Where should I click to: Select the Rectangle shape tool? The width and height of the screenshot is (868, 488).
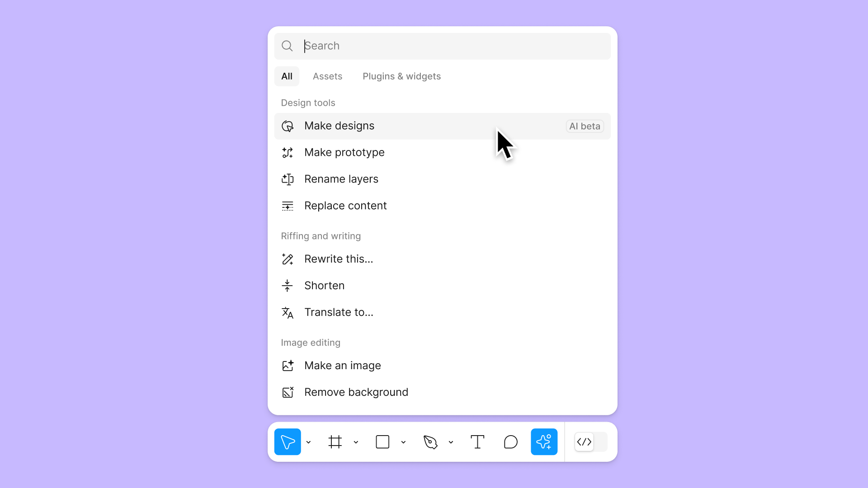point(383,441)
